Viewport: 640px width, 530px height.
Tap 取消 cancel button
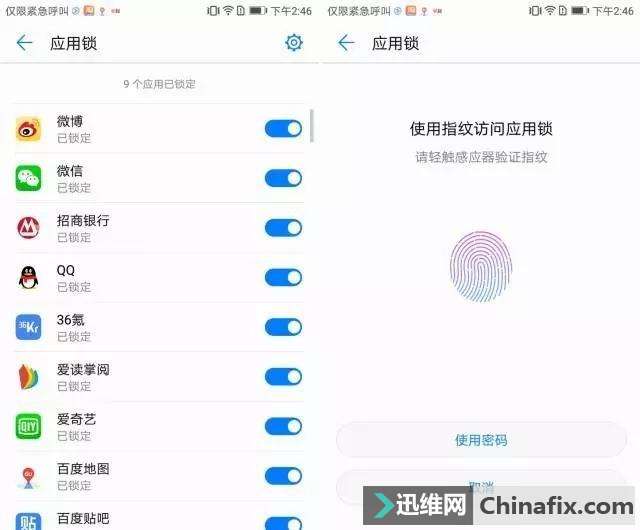pos(481,488)
